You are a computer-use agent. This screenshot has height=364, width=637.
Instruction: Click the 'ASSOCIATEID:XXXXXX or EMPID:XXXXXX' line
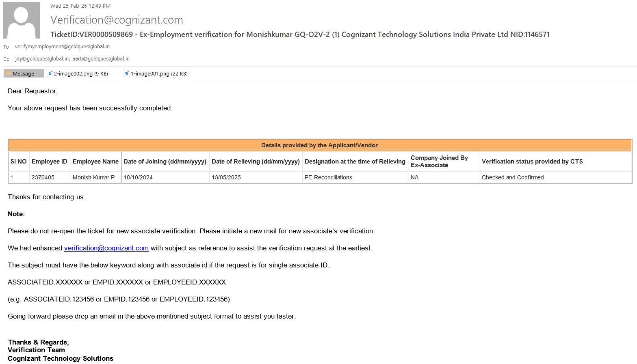click(x=117, y=282)
